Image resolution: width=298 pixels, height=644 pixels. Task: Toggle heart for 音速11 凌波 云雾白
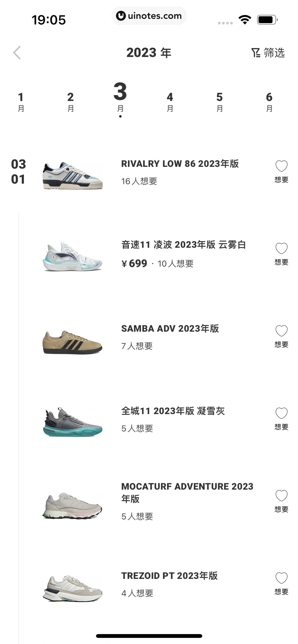coord(281,248)
